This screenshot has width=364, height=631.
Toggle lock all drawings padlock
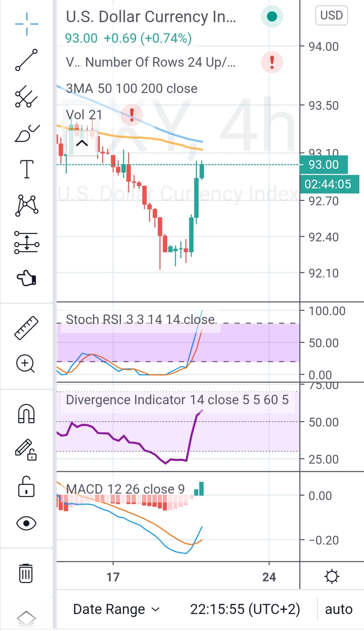coord(26,487)
